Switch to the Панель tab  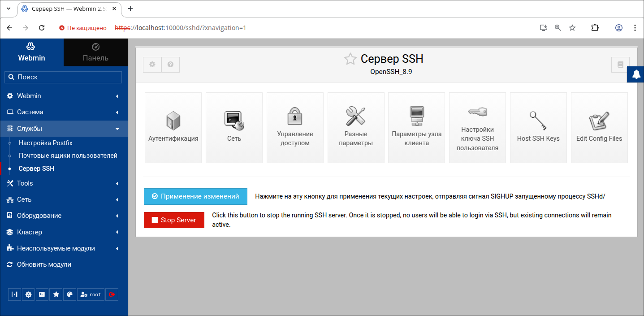tap(95, 52)
